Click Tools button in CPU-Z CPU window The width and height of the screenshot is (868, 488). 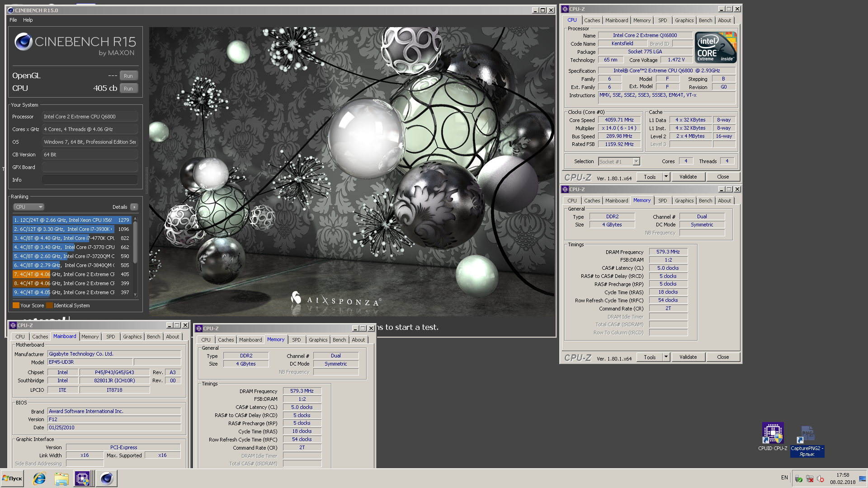tap(650, 177)
